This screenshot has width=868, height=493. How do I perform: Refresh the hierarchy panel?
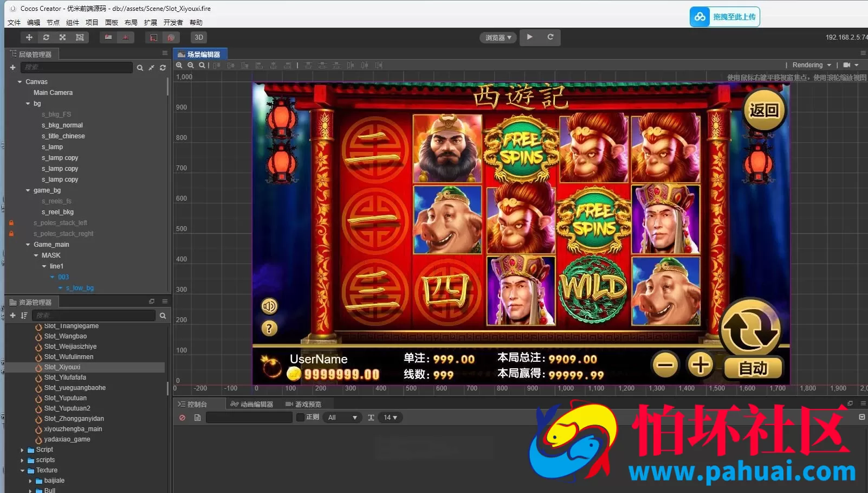(x=163, y=68)
